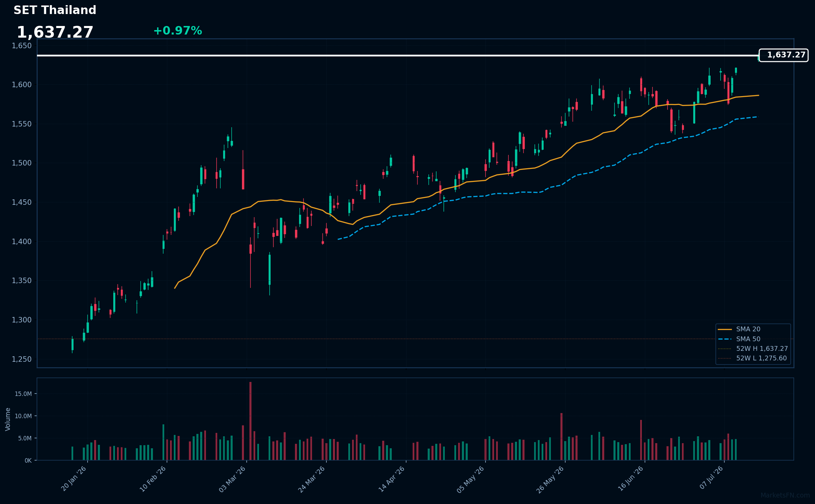Click the "03 Mar '26" date label

pyautogui.click(x=233, y=479)
